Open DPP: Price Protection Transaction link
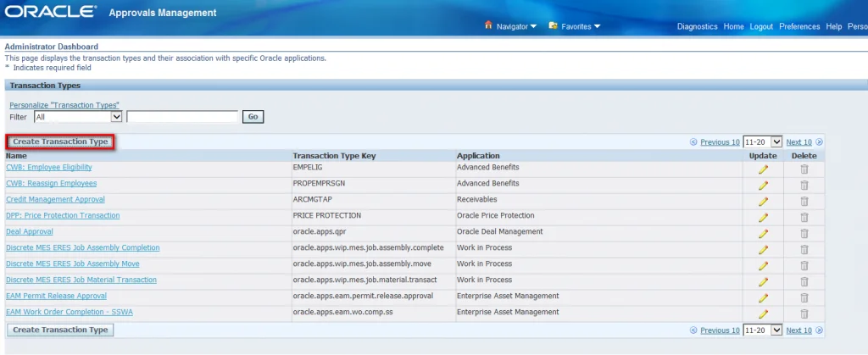This screenshot has width=868, height=355. tap(63, 215)
